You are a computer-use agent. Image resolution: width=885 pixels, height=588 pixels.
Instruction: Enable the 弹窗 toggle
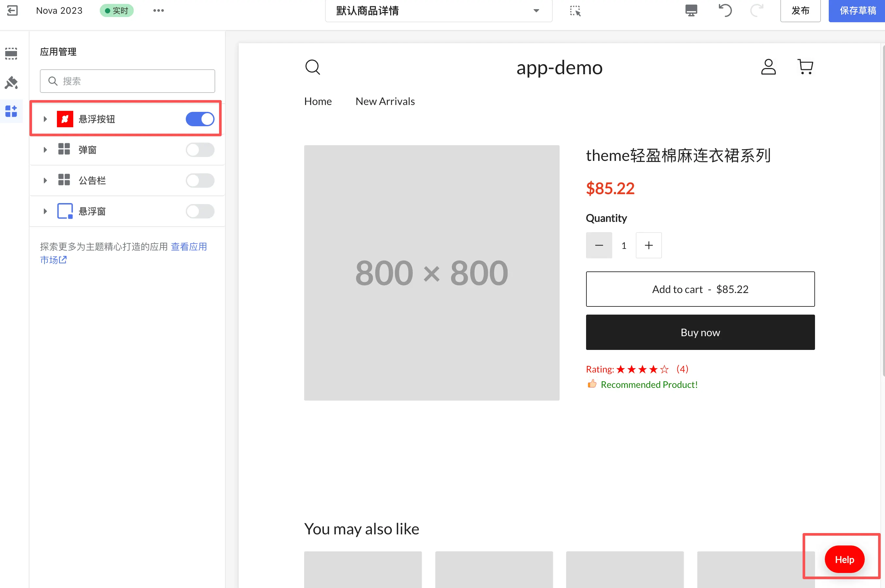click(x=200, y=150)
